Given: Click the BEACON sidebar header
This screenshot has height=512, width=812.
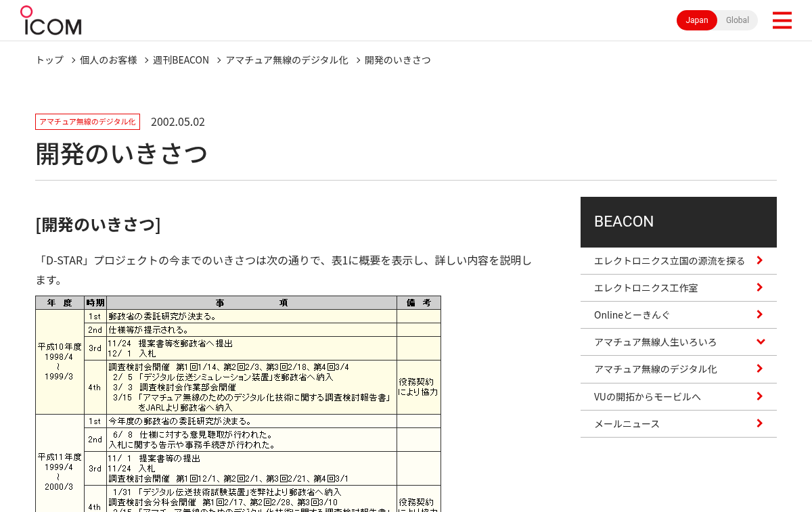Looking at the screenshot, I should coord(679,222).
